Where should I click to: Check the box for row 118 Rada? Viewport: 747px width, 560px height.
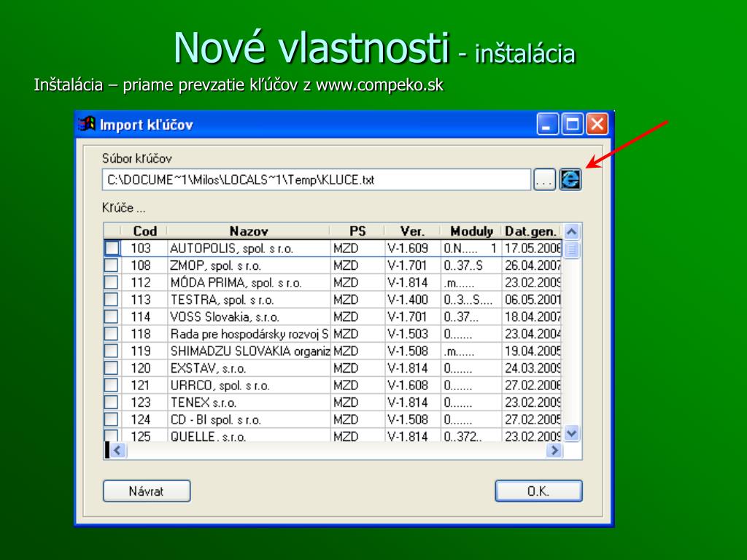tap(112, 334)
